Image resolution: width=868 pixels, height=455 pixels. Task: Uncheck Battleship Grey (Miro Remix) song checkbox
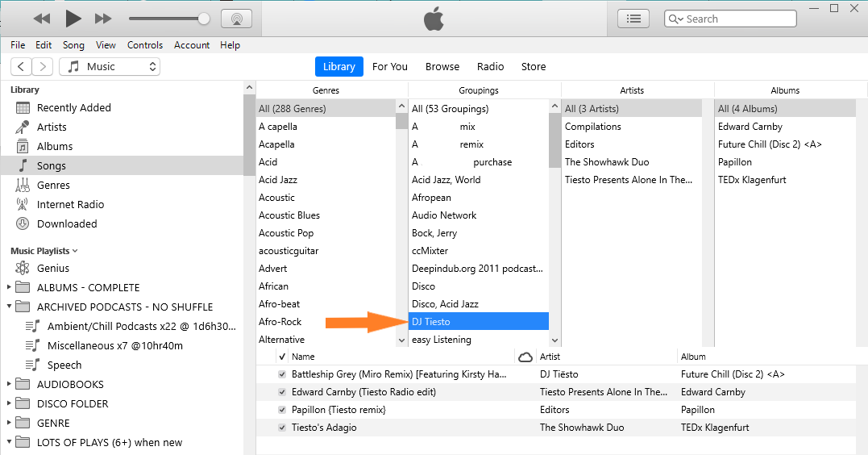pos(282,374)
